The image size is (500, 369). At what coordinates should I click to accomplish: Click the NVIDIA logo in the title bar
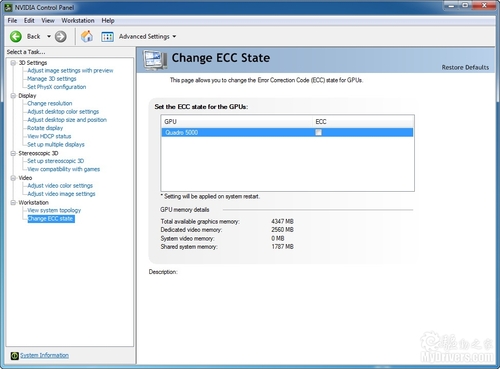click(9, 7)
